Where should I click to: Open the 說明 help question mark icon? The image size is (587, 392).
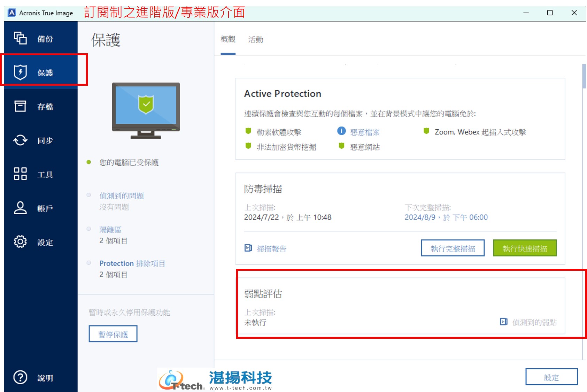click(20, 377)
